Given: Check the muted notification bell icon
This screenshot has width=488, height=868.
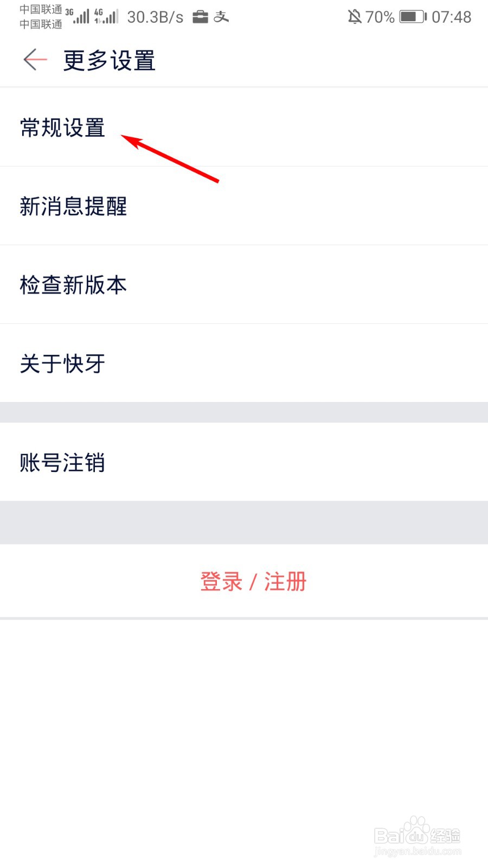Looking at the screenshot, I should (x=355, y=16).
